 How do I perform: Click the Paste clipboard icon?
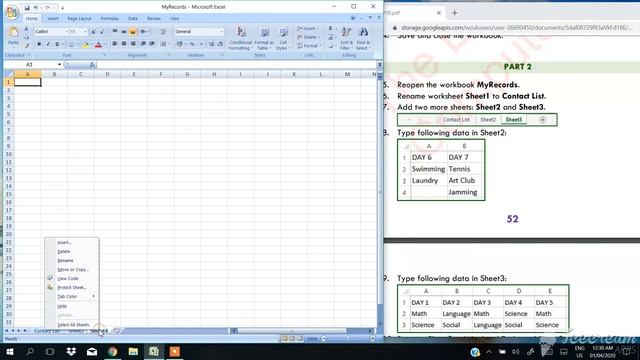click(13, 32)
